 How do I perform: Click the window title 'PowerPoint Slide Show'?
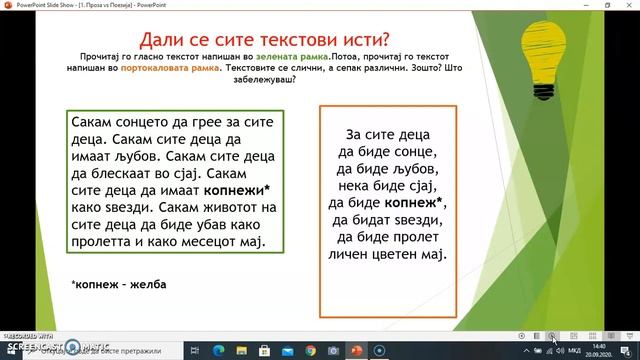[45, 5]
